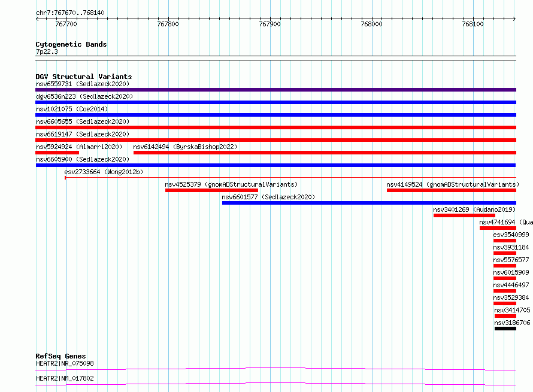Click the Cytogenetic Bands track title
The image size is (533, 392).
point(71,44)
